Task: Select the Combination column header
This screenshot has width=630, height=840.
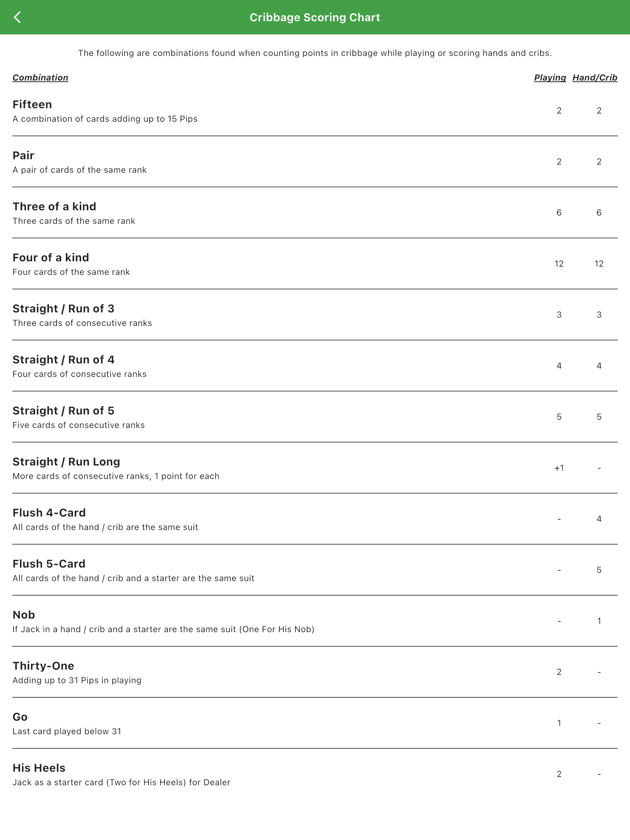Action: [40, 77]
